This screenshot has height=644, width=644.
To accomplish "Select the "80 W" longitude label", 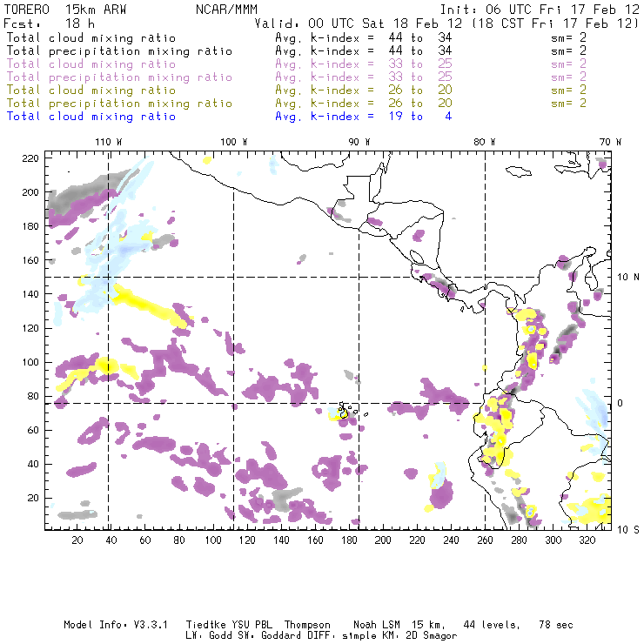I will (x=484, y=142).
